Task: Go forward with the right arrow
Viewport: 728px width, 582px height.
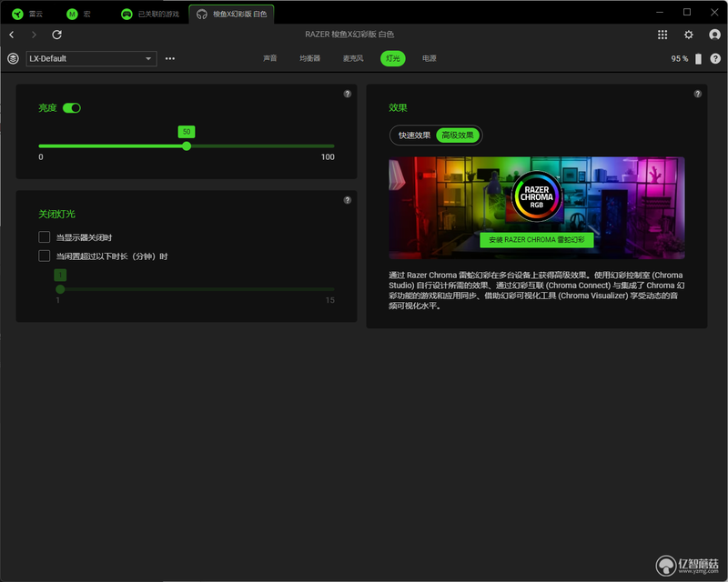Action: [34, 35]
